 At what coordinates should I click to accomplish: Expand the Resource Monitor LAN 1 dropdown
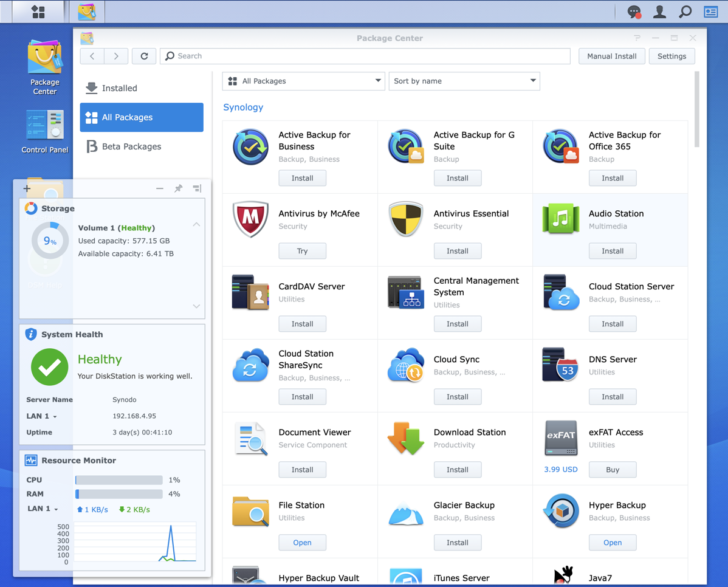coord(43,509)
